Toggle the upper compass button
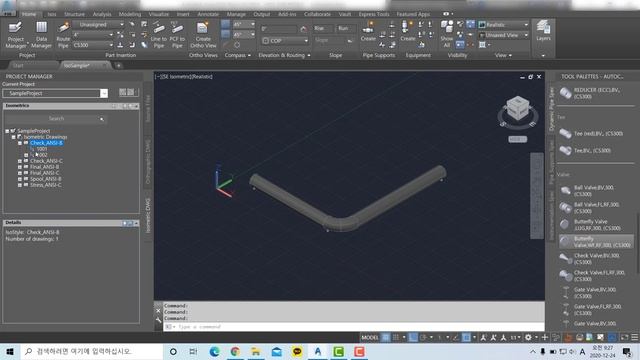This screenshot has height=360, width=640. coord(225,24)
